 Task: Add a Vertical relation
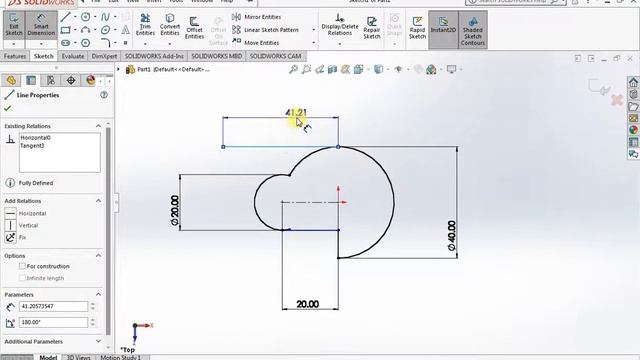pyautogui.click(x=22, y=225)
